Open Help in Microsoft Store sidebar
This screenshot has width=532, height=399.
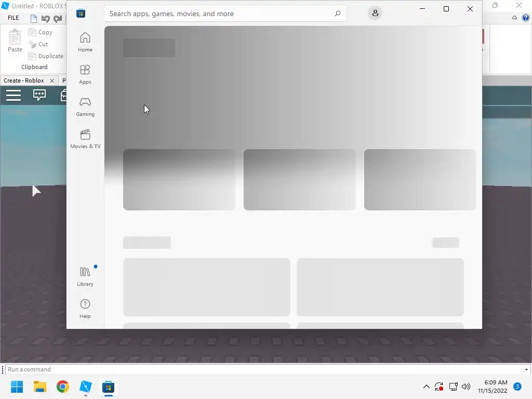(85, 309)
